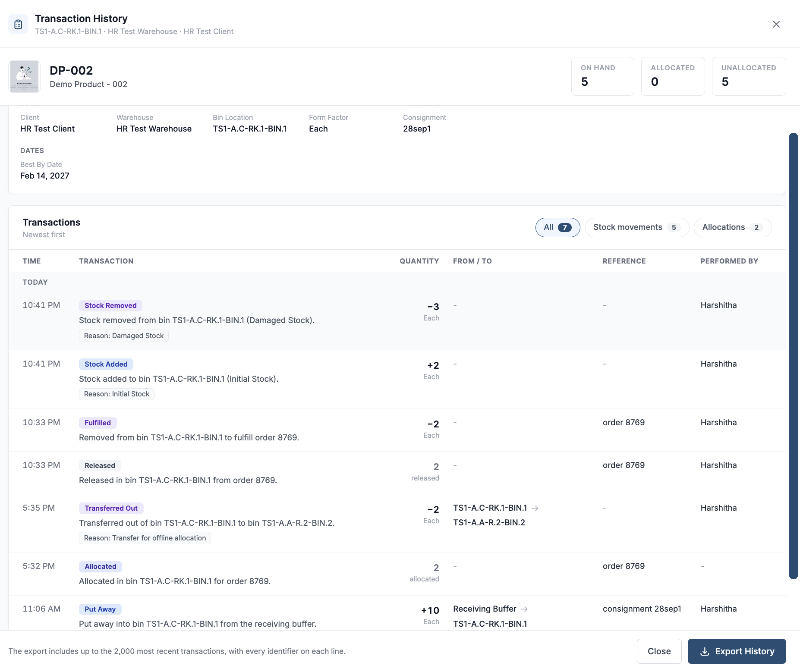Click the PERFORMED BY column header

(x=729, y=261)
